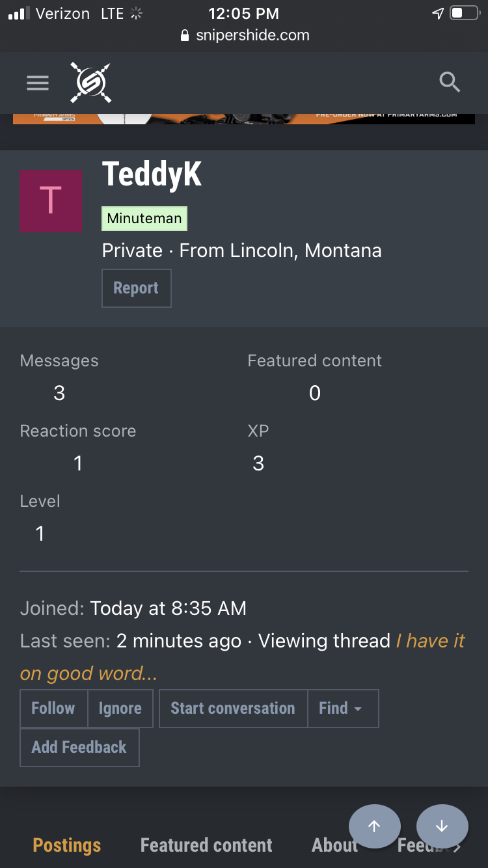Tap the location arrow in status bar

coord(438,13)
